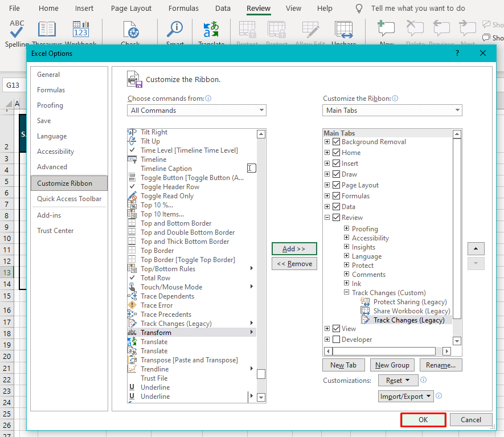
Task: Open the Choose commands from dropdown
Action: pyautogui.click(x=260, y=110)
